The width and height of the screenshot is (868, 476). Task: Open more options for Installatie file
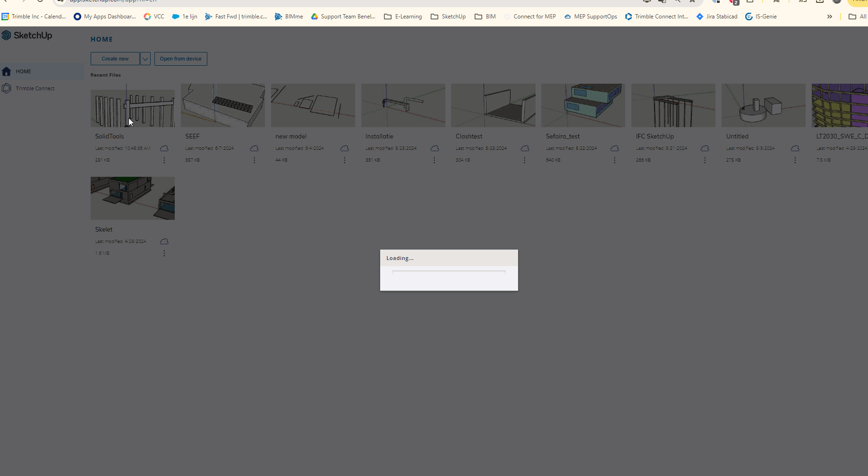point(434,160)
